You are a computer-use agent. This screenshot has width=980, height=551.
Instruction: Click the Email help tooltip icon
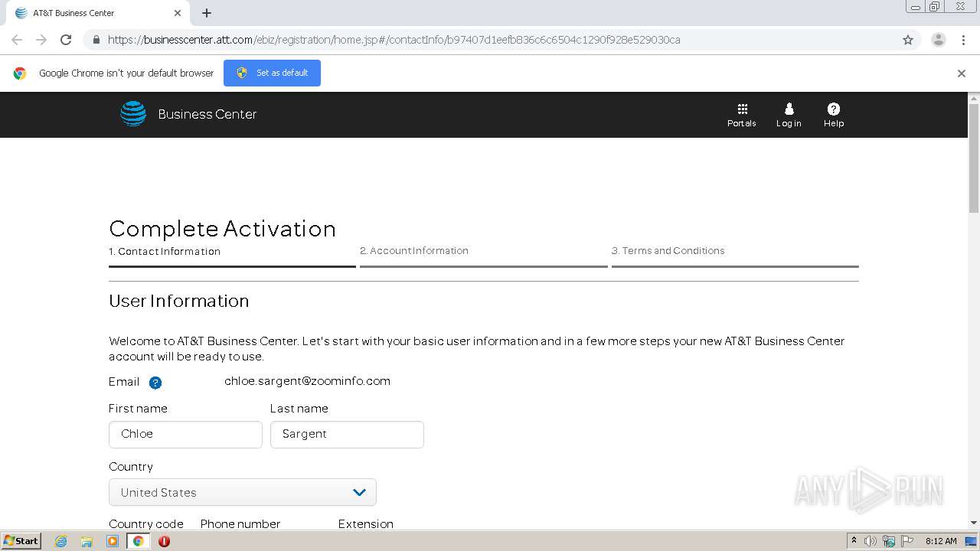point(155,383)
